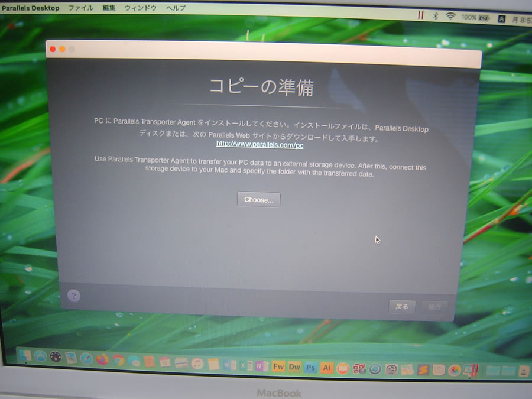Open the Wi-Fi status menu

(450, 17)
